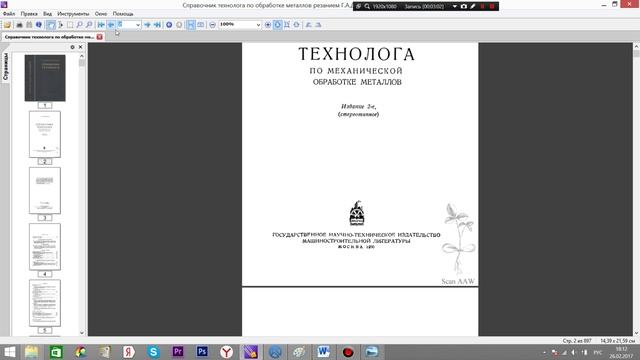Open the recorder dropdown arrow
640x360 pixels.
455,7
